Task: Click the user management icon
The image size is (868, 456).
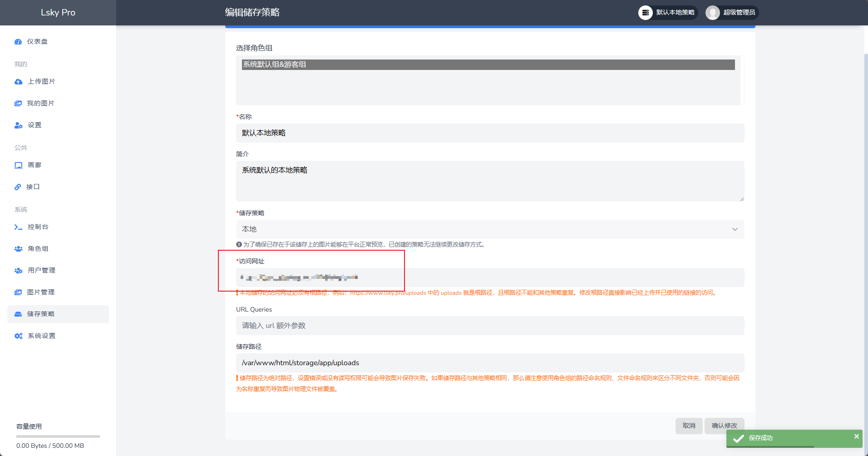Action: [18, 271]
